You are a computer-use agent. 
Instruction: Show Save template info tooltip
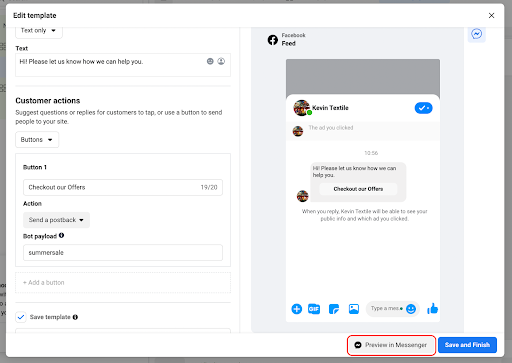pos(75,317)
